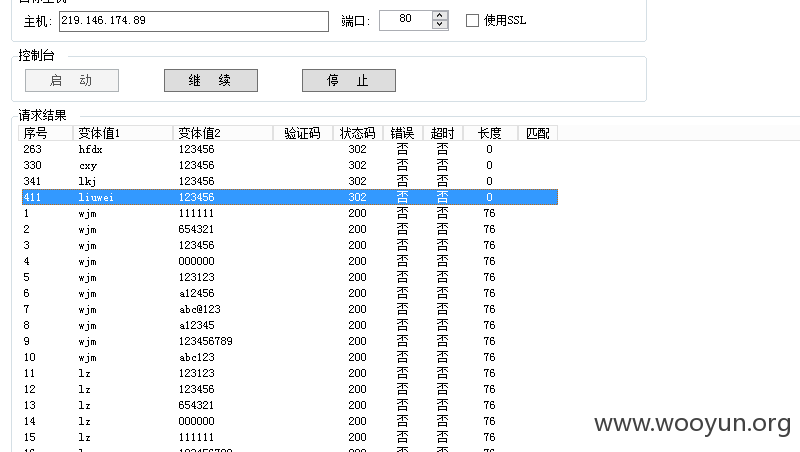This screenshot has height=452, width=800.
Task: Click the 停止 stop button
Action: pyautogui.click(x=349, y=81)
